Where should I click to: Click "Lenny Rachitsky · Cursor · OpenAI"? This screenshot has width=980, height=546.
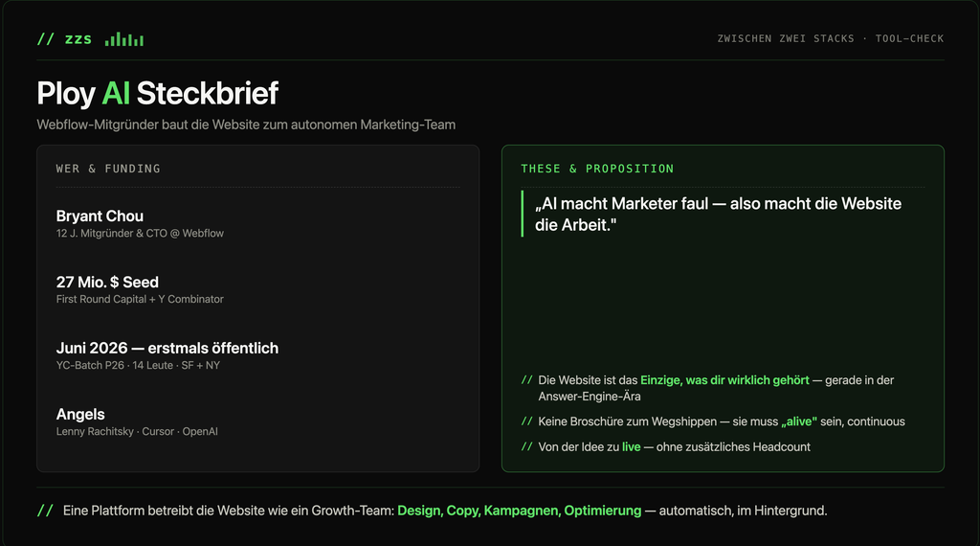pos(137,432)
